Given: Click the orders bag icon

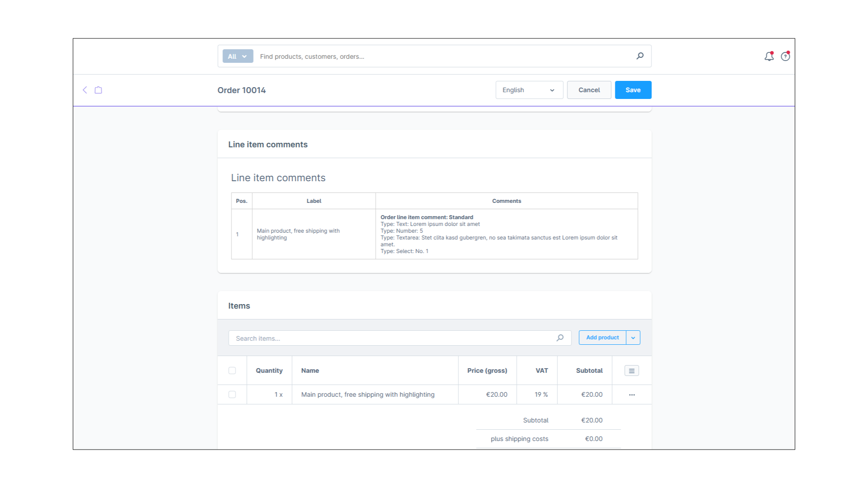Looking at the screenshot, I should tap(98, 90).
